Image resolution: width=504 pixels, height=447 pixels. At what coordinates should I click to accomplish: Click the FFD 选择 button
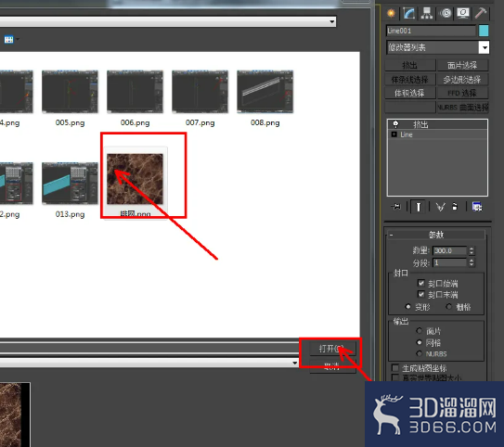coord(462,93)
